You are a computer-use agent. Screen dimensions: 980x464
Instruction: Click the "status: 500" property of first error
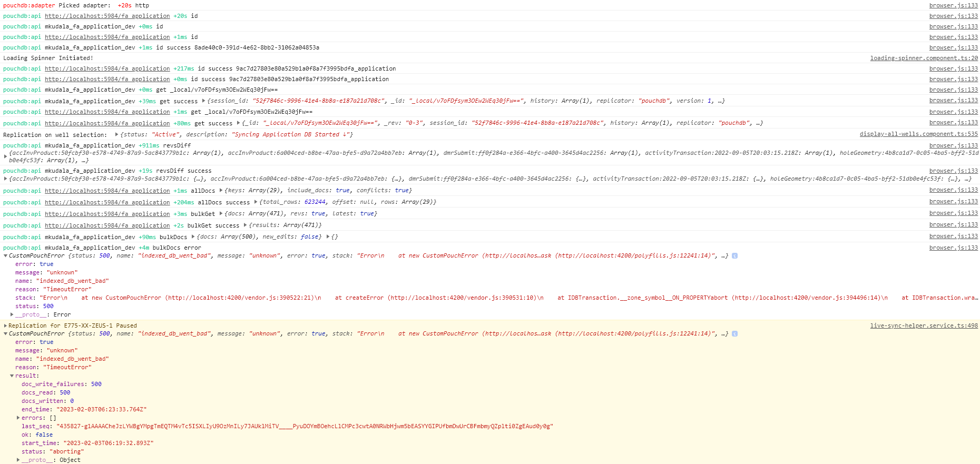tap(34, 306)
